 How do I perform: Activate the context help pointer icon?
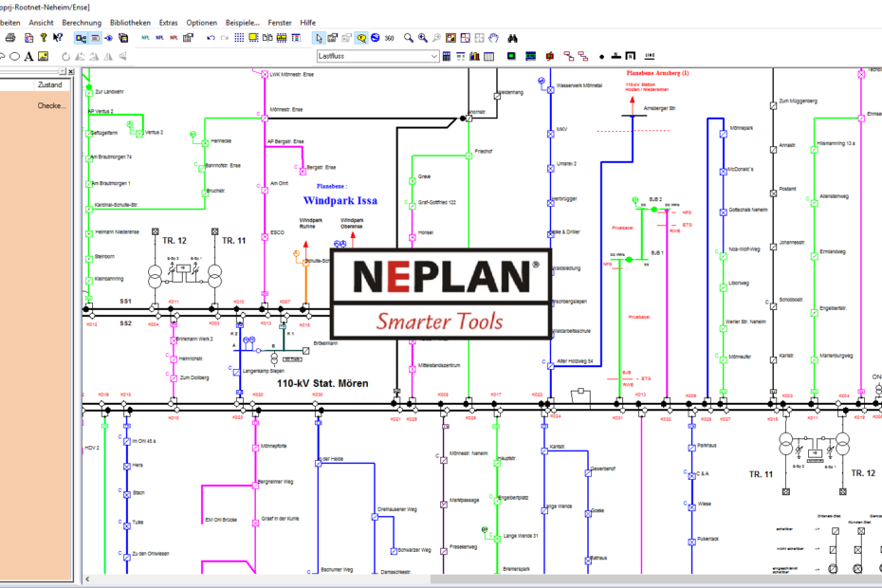[57, 38]
